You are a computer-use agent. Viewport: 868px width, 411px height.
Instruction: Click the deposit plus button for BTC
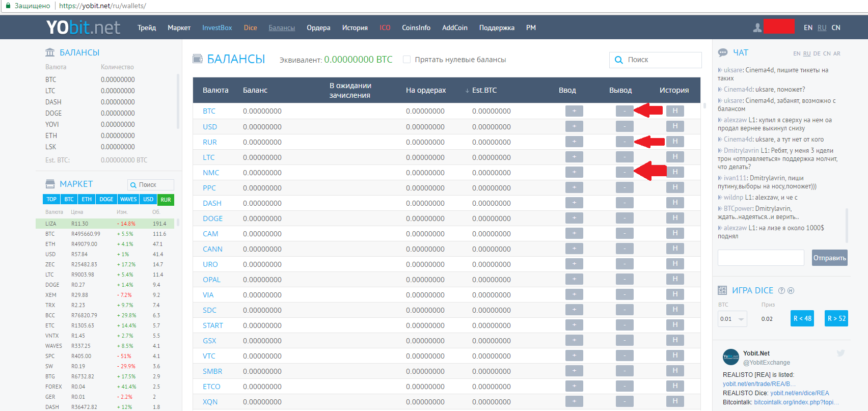(x=574, y=111)
